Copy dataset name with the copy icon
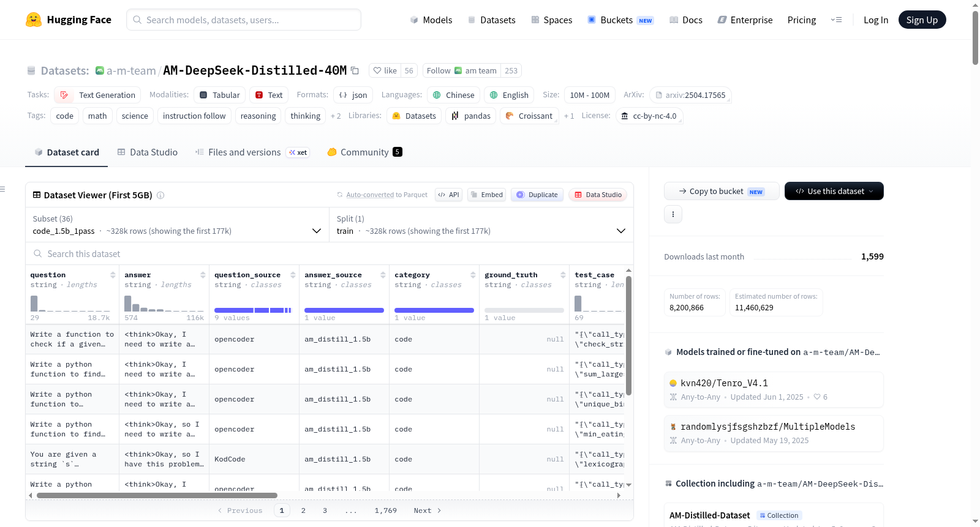Screen dimensions: 980x527 [355, 70]
